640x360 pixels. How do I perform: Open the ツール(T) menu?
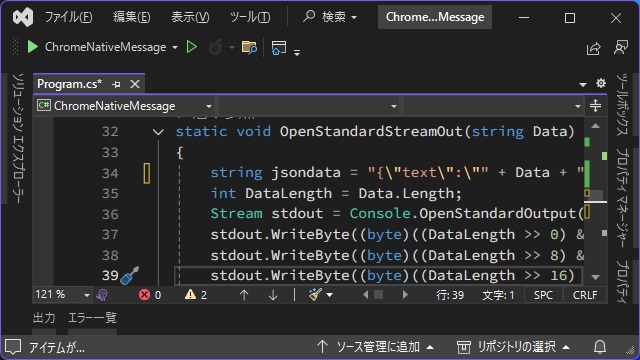point(250,17)
